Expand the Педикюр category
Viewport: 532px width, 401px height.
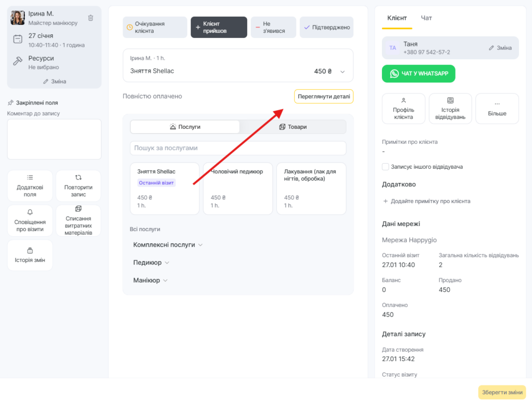click(x=151, y=263)
